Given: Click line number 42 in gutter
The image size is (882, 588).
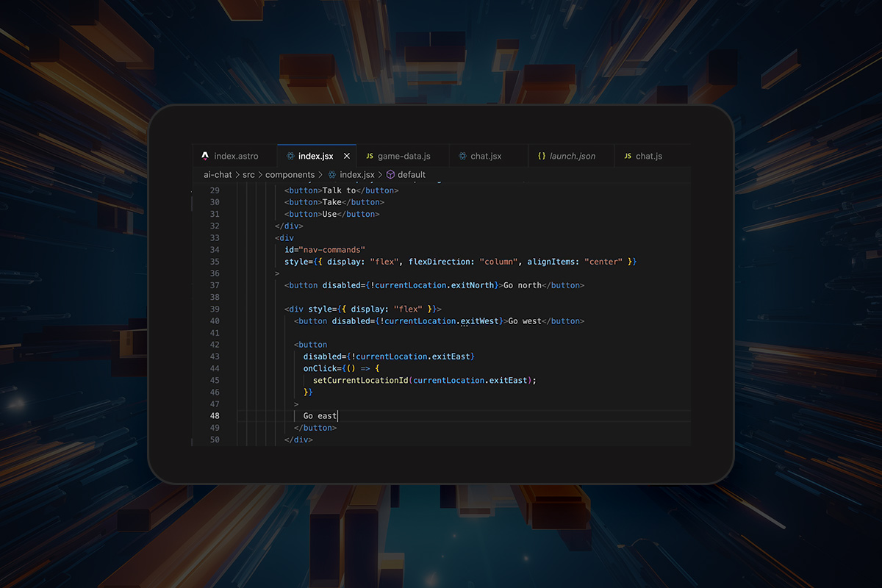Looking at the screenshot, I should point(215,345).
